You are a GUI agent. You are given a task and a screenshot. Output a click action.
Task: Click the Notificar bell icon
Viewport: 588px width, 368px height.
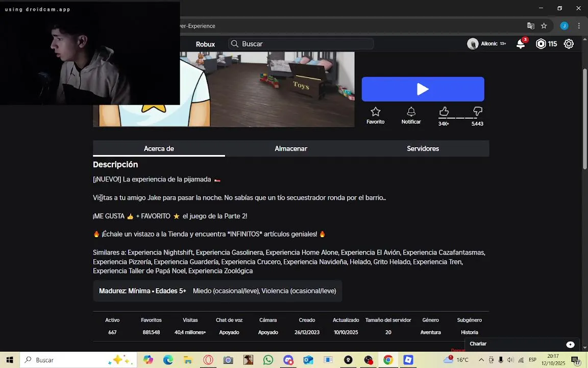tap(411, 111)
